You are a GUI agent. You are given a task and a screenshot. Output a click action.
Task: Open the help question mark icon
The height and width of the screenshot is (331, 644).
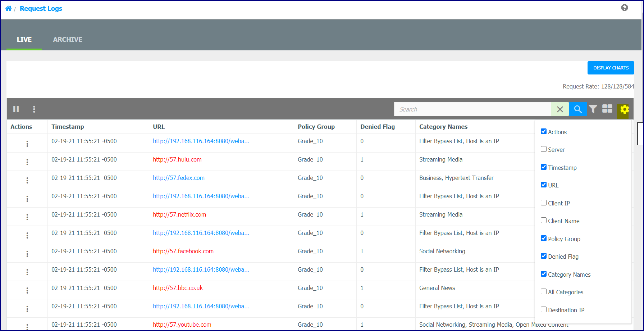point(625,8)
